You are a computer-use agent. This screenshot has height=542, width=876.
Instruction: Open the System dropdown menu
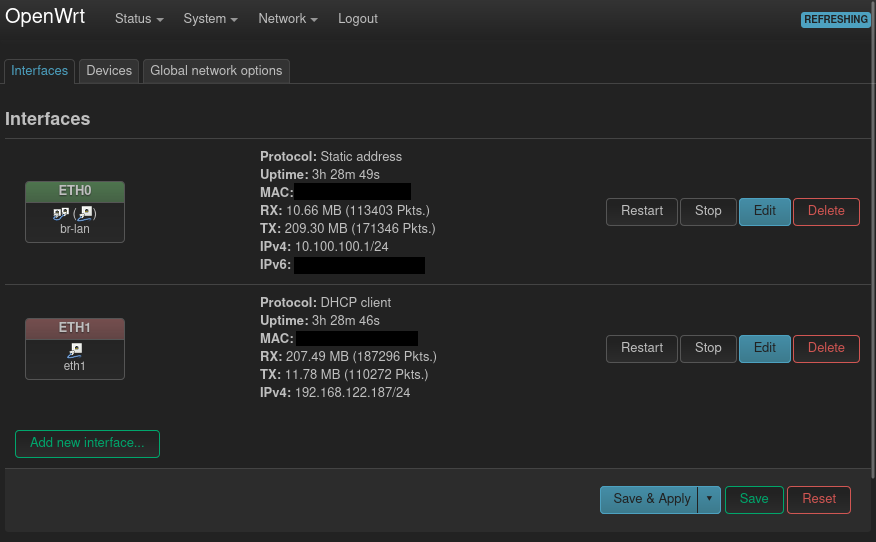(211, 19)
